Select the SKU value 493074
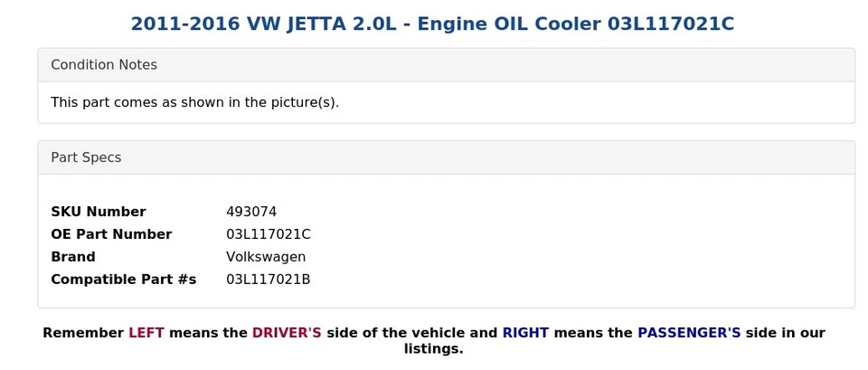Viewport: 868px width, 370px height. point(251,212)
